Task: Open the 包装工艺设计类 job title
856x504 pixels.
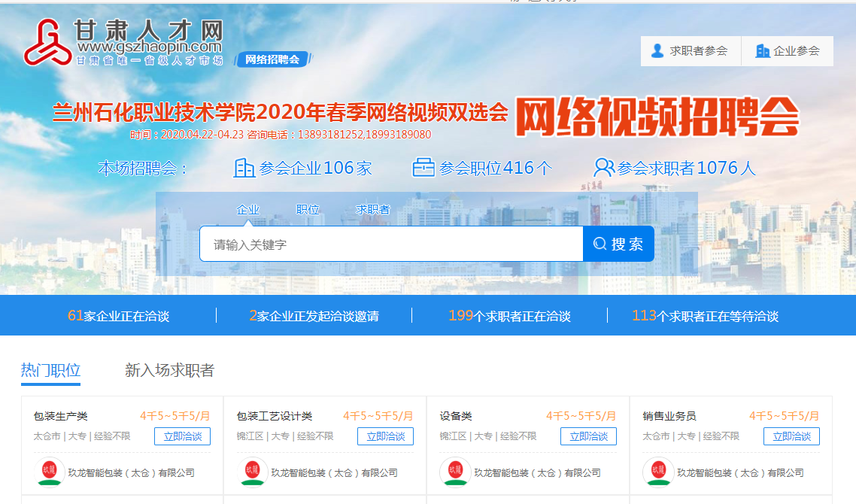Action: [274, 416]
